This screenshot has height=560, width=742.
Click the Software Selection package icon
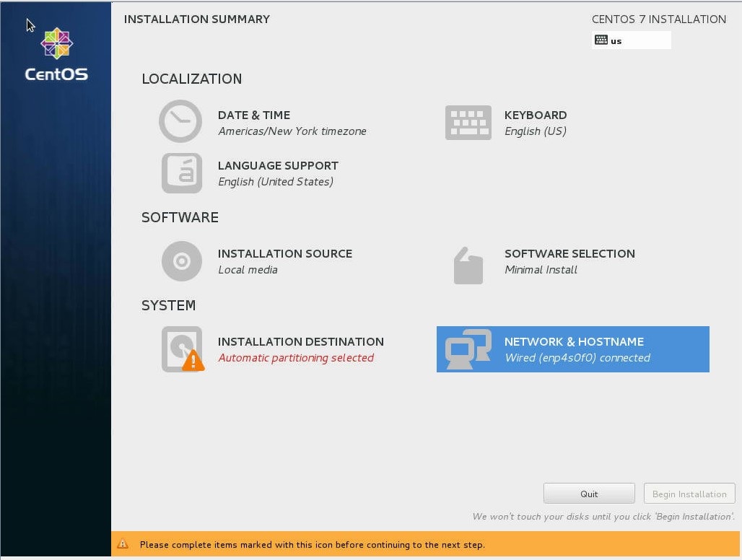pos(468,265)
